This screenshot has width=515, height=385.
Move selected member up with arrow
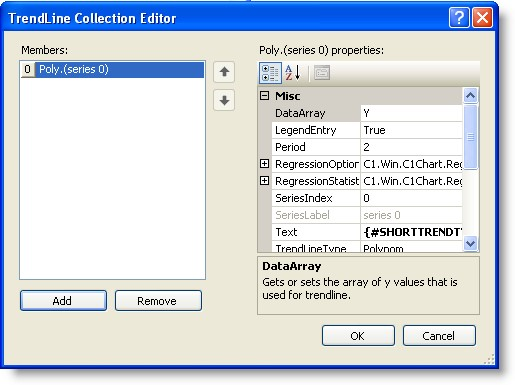(224, 72)
